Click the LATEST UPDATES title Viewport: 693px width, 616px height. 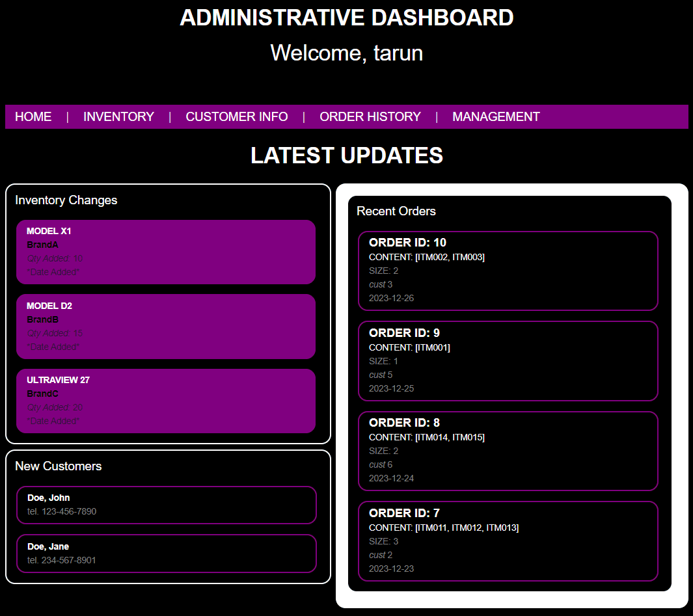pyautogui.click(x=346, y=155)
